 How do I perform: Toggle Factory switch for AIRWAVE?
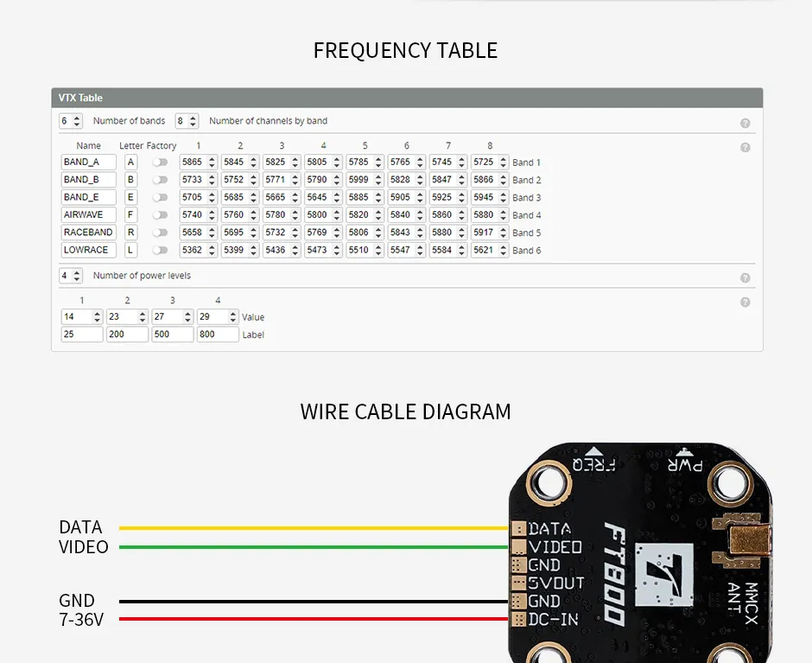(x=160, y=215)
